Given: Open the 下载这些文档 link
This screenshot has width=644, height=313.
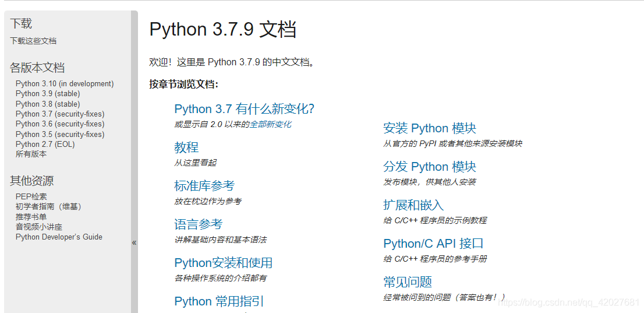Looking at the screenshot, I should pos(33,41).
